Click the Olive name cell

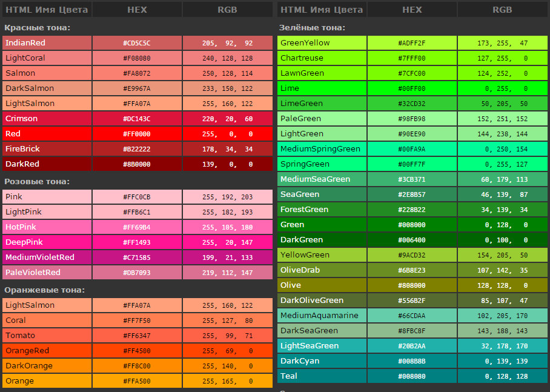point(322,285)
